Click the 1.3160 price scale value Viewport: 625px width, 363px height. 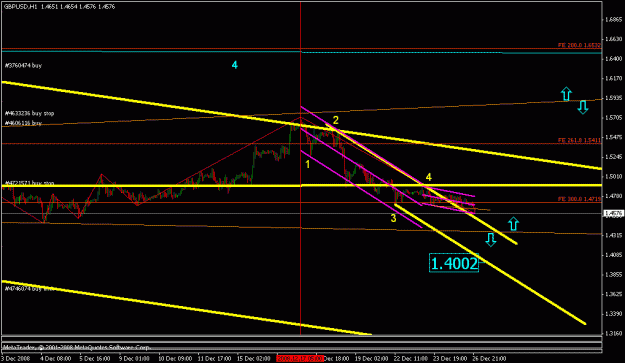pyautogui.click(x=614, y=334)
